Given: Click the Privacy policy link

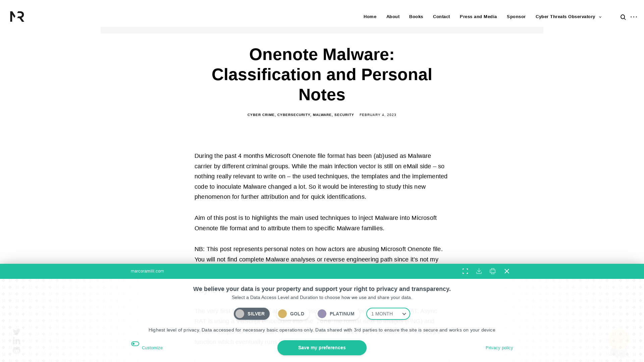Looking at the screenshot, I should (499, 347).
